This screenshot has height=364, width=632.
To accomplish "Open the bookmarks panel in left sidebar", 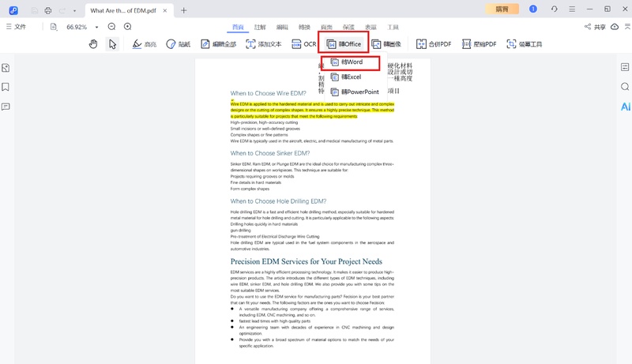I will coord(6,87).
